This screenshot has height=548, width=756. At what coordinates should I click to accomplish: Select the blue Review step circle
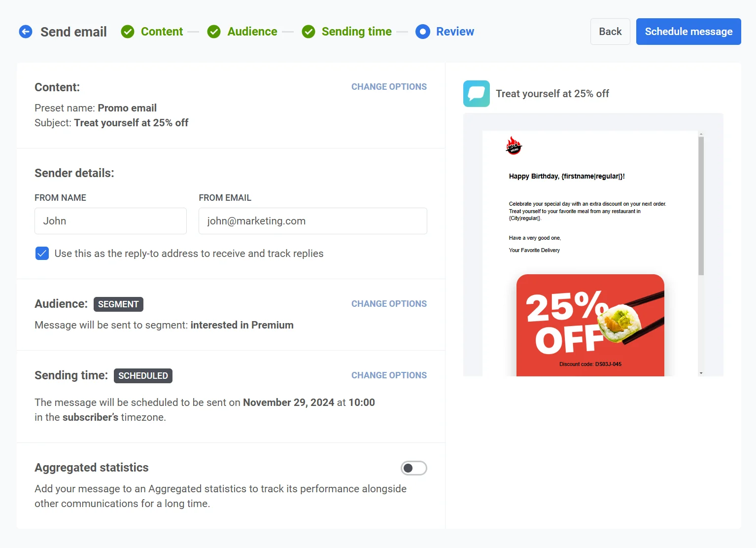pyautogui.click(x=423, y=31)
